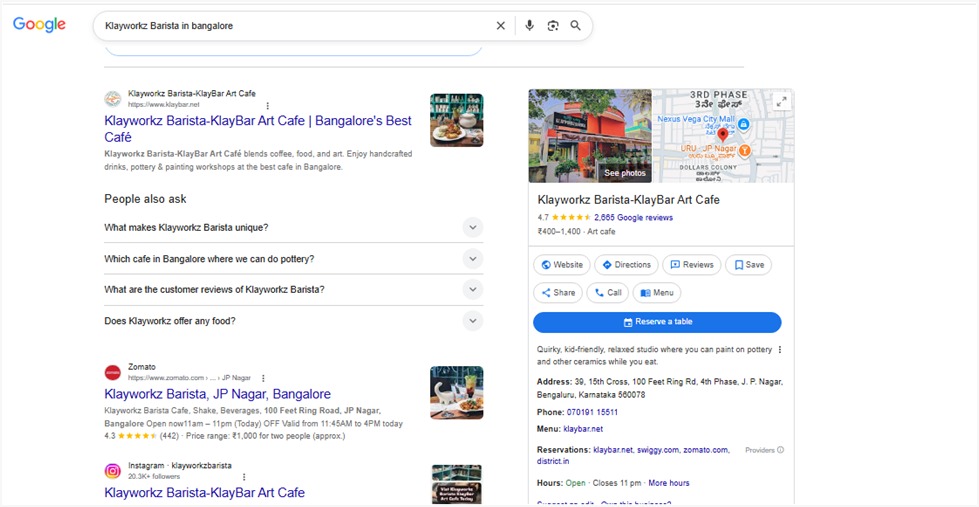
Task: Open the 2,665 Google reviews link
Action: (x=634, y=217)
